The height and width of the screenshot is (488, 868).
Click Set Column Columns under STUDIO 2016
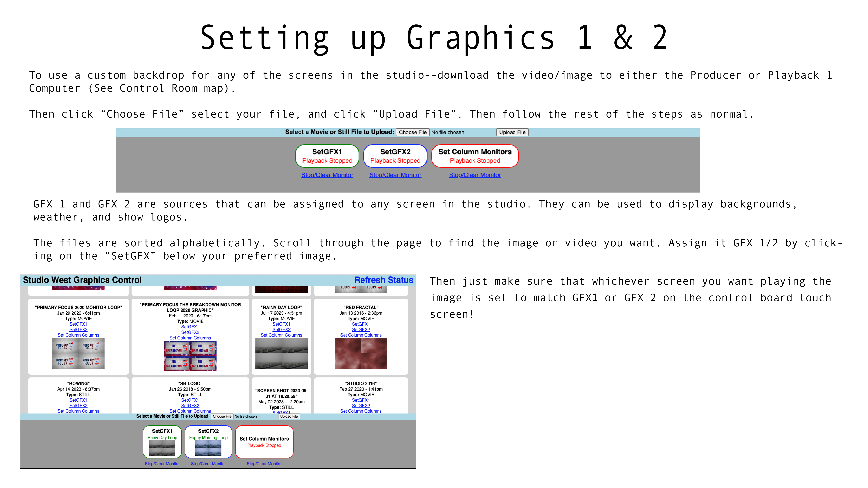(x=361, y=411)
